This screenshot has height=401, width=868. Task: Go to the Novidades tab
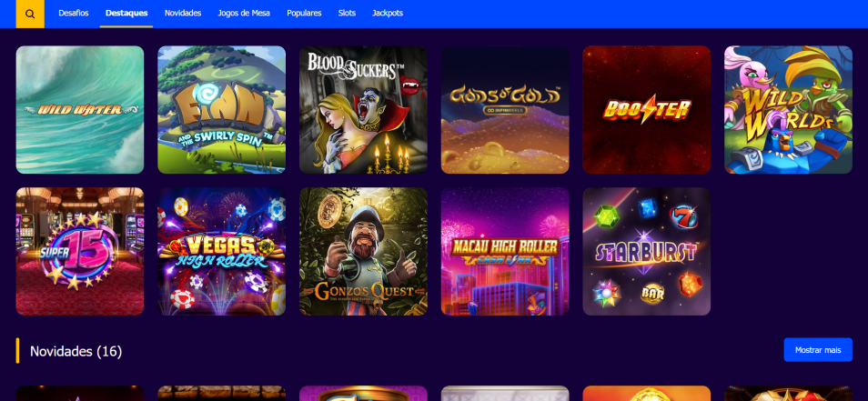tap(183, 14)
